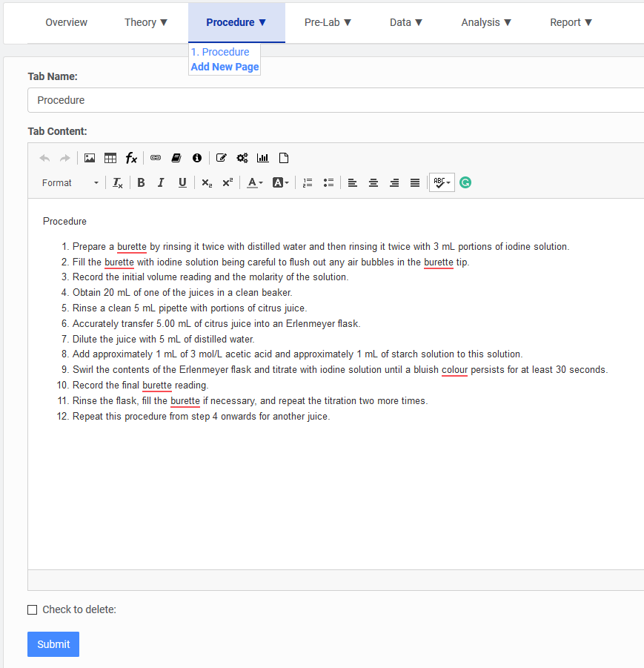Click Add New Page in dropdown
This screenshot has height=668, width=644.
point(225,67)
